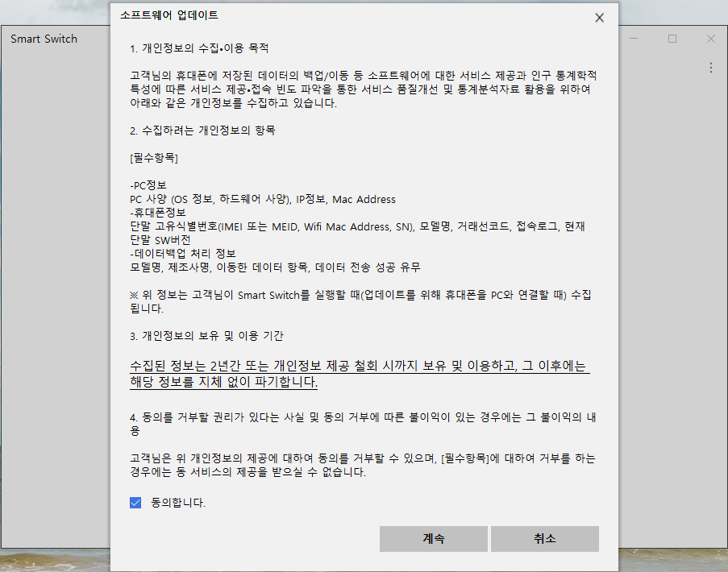Click the heading 4. 동의를 거부할 권리

363,424
